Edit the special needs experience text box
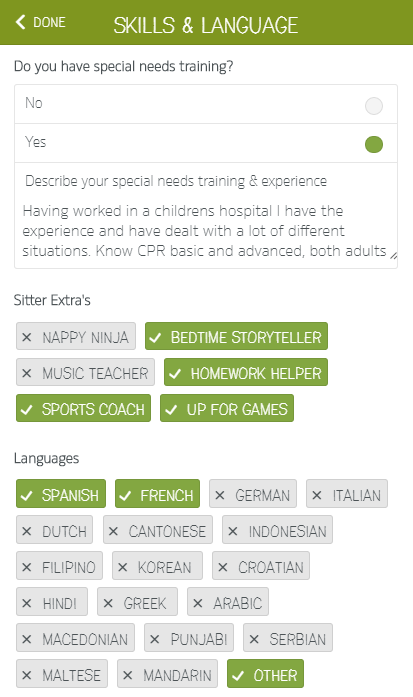This screenshot has width=413, height=697. coord(206,231)
